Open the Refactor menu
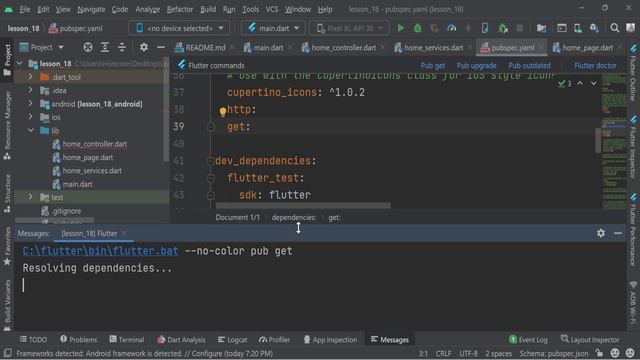Viewport: 640px width, 360px height. (180, 9)
